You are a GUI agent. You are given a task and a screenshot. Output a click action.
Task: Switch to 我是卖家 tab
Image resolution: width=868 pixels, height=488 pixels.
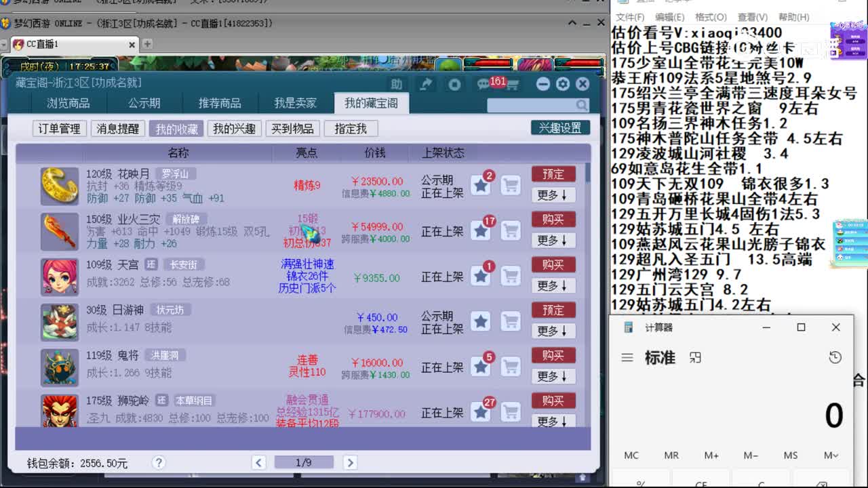296,104
